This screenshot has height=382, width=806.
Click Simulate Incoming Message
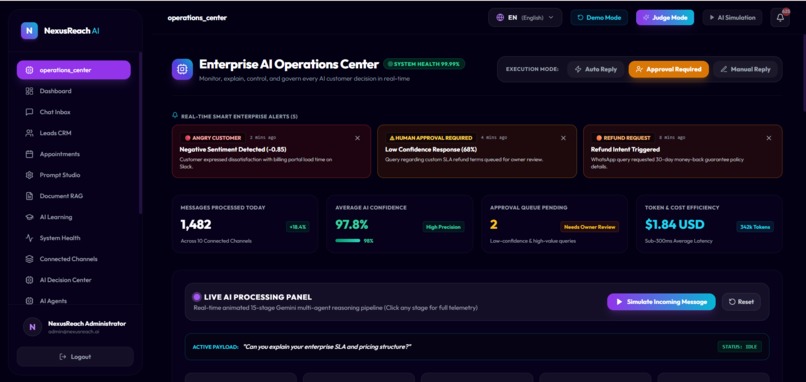click(x=661, y=302)
